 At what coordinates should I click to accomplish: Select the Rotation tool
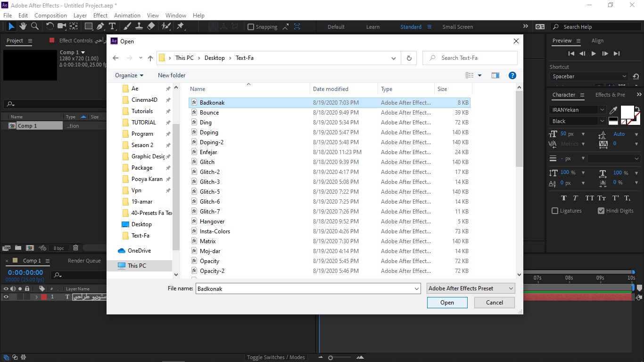click(x=50, y=26)
